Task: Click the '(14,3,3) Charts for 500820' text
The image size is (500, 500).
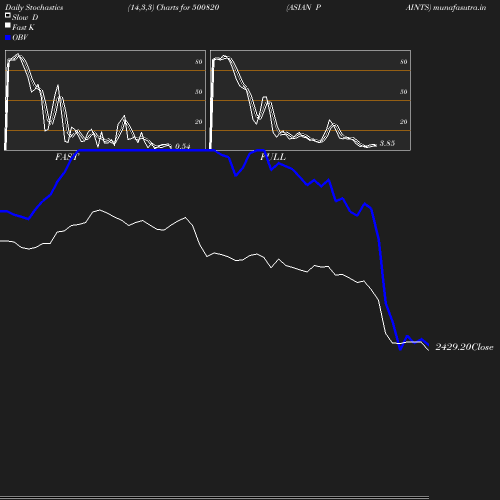Action: [x=173, y=8]
